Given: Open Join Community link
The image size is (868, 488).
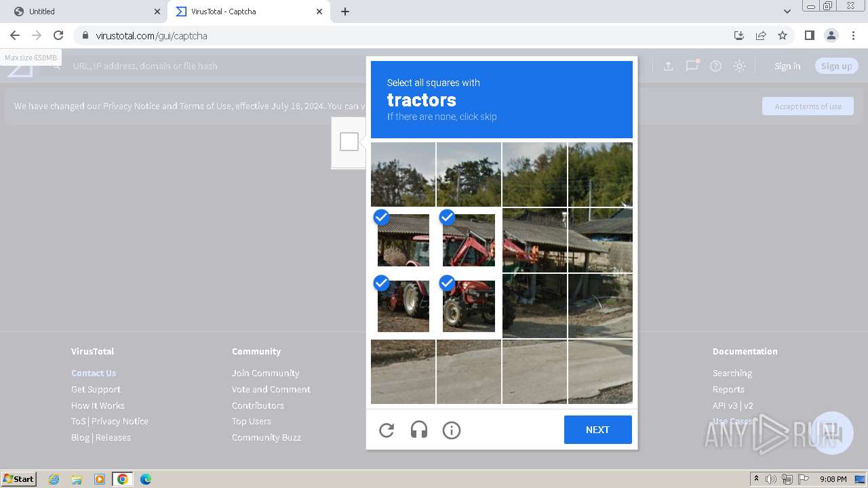Looking at the screenshot, I should [265, 373].
